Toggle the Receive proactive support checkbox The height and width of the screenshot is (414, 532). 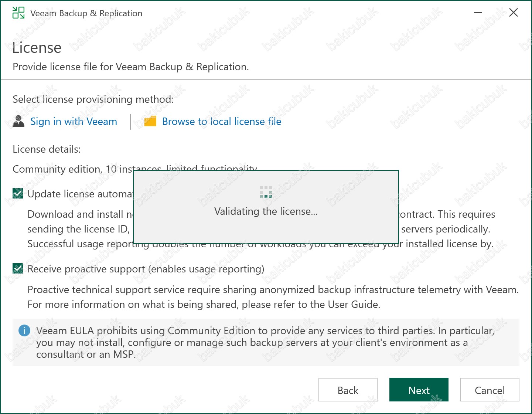[18, 268]
